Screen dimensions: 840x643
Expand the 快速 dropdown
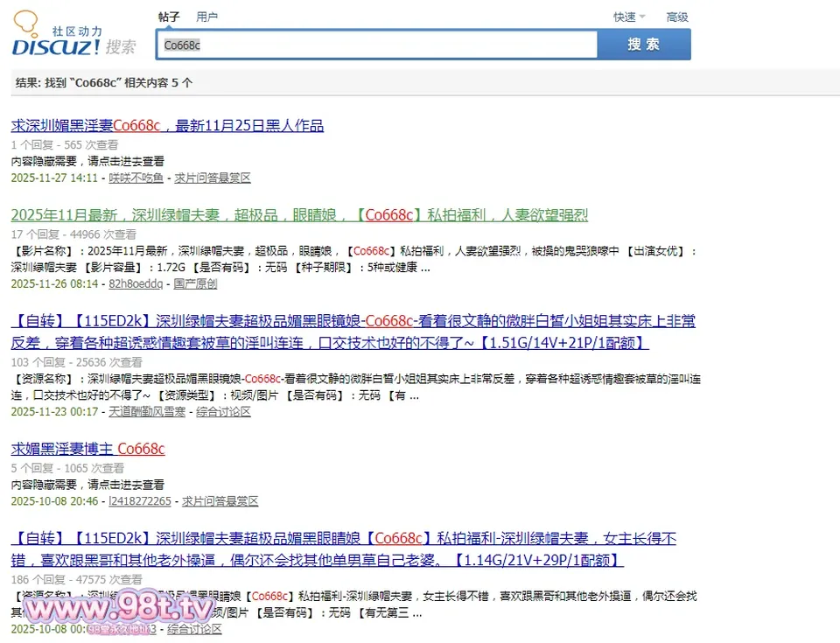click(x=629, y=17)
